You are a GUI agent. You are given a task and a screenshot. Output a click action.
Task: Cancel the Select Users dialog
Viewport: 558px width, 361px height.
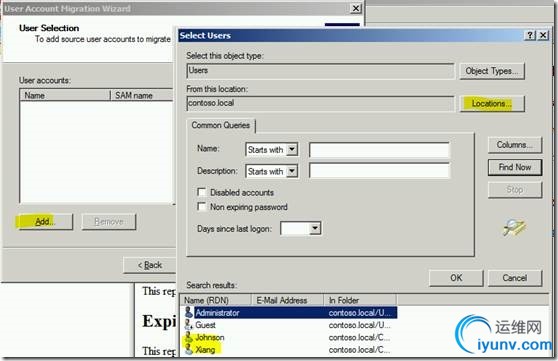515,278
